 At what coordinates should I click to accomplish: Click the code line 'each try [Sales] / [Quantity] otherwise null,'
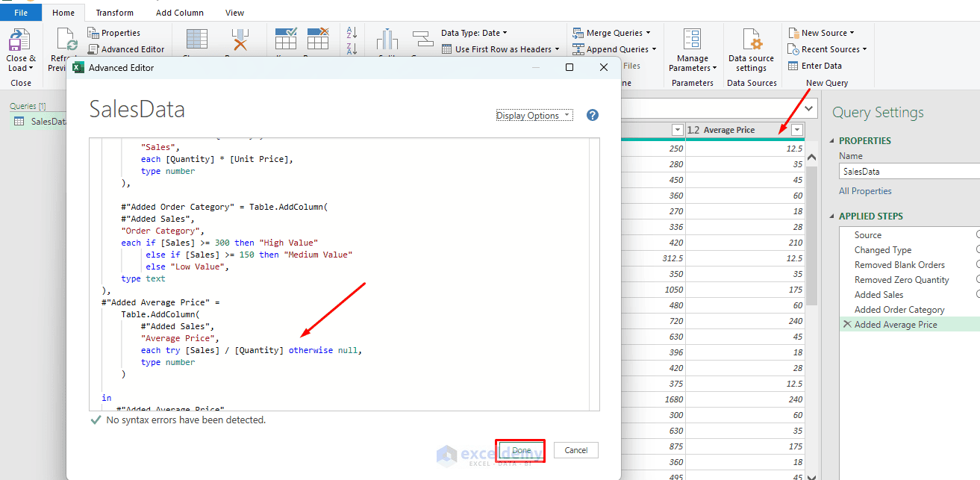pyautogui.click(x=252, y=350)
